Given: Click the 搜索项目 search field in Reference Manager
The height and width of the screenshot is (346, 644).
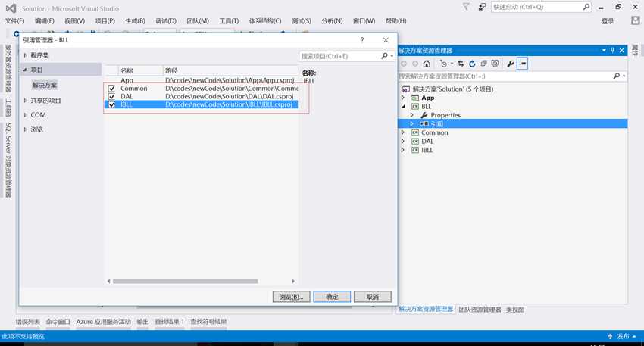Looking at the screenshot, I should [x=339, y=56].
